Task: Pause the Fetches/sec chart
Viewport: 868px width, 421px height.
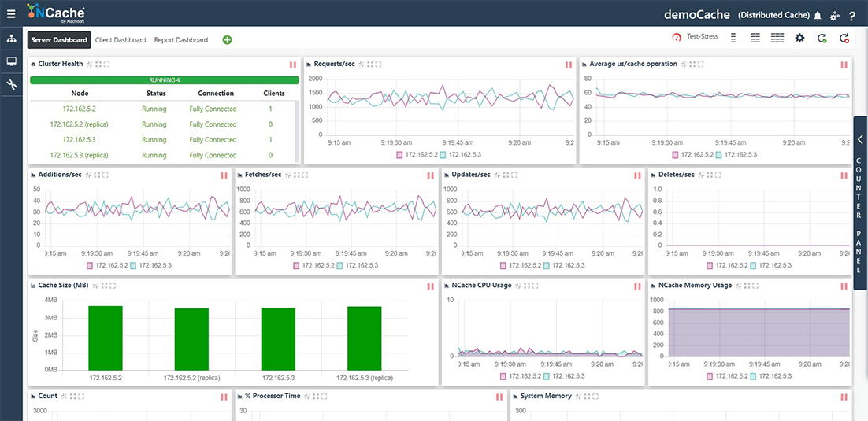Action: (431, 175)
